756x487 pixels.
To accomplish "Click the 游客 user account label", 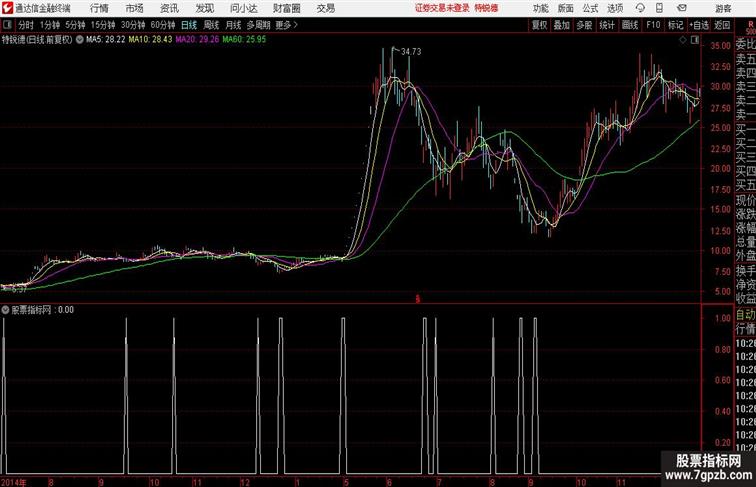I will click(723, 8).
